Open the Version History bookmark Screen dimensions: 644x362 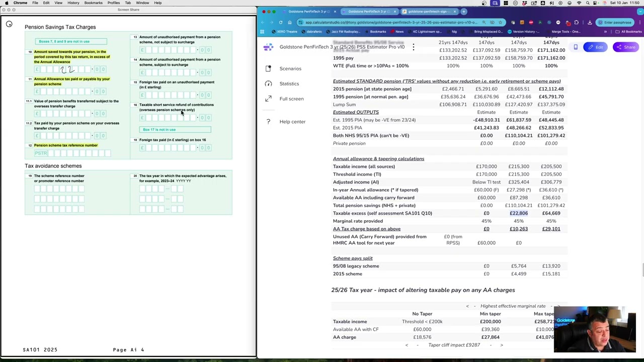523,32
